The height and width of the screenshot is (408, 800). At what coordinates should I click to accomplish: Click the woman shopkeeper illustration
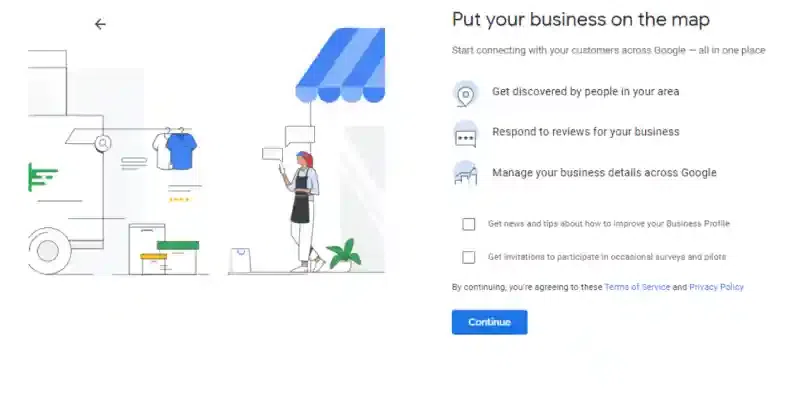(x=304, y=212)
